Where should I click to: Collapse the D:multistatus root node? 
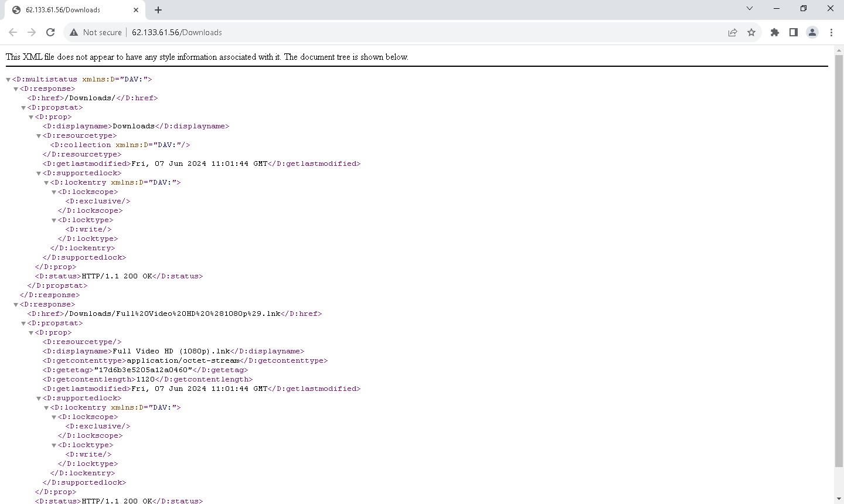[x=8, y=80]
